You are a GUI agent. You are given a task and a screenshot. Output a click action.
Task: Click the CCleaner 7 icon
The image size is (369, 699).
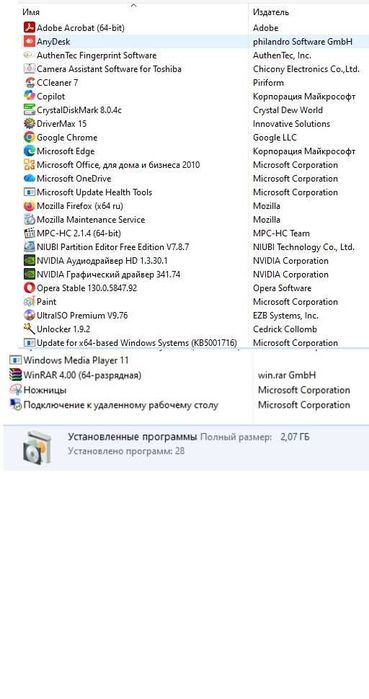(x=29, y=82)
